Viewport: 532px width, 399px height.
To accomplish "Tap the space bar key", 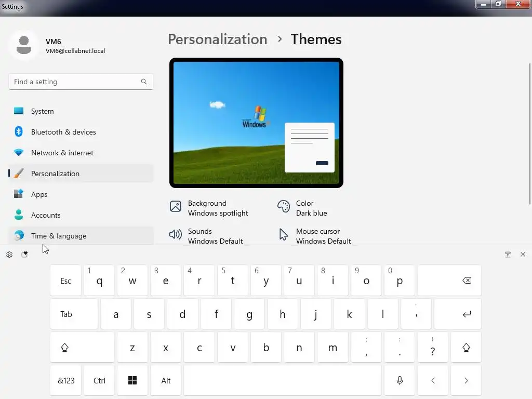I will [x=283, y=380].
